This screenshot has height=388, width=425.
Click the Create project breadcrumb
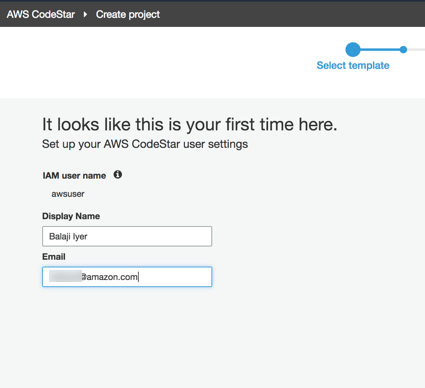pyautogui.click(x=128, y=14)
